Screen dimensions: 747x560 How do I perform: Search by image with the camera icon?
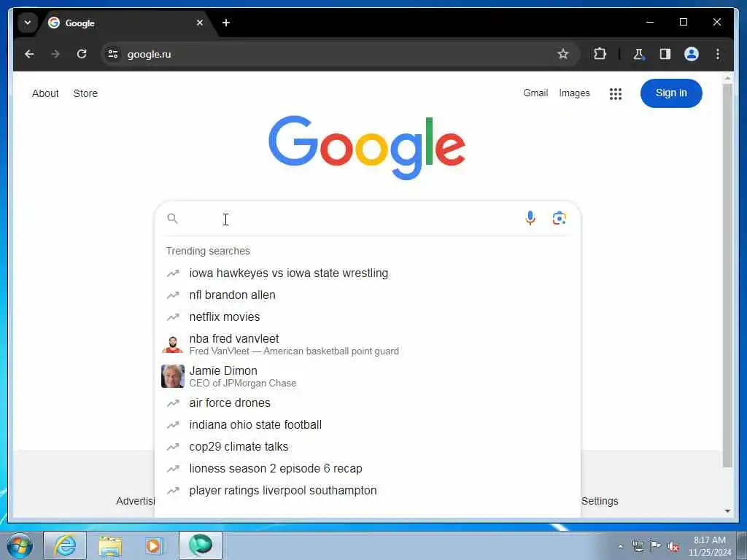coord(560,219)
